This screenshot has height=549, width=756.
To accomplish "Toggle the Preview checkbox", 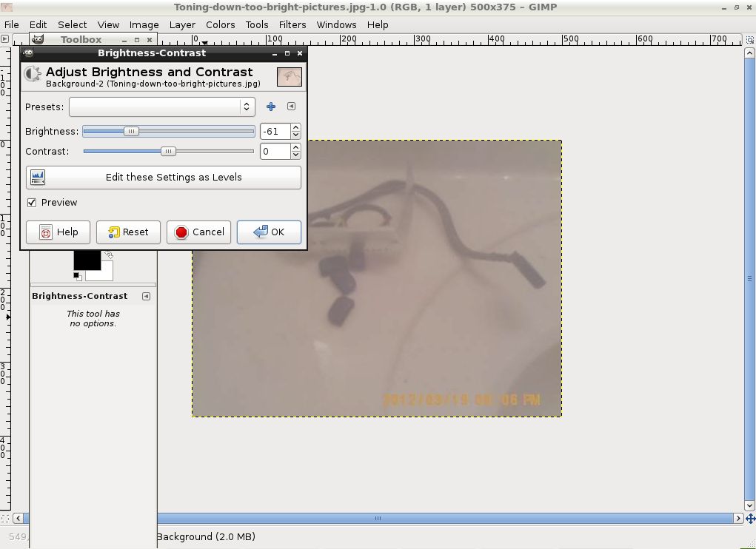I will tap(32, 202).
